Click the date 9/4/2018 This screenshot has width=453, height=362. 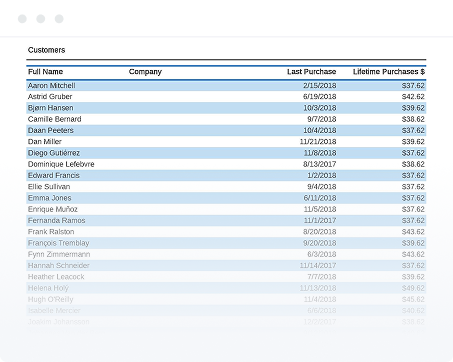pyautogui.click(x=322, y=187)
